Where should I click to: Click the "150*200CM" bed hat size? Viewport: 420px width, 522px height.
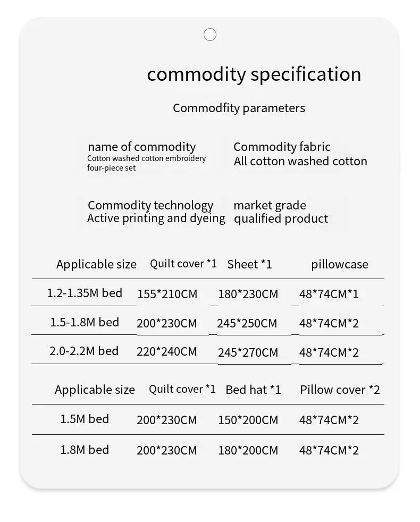[248, 420]
